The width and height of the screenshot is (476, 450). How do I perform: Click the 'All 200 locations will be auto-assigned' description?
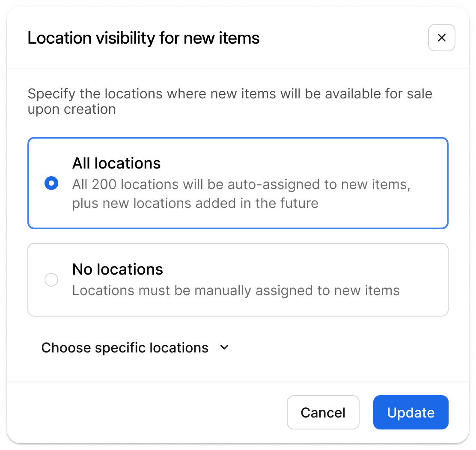pos(241,184)
